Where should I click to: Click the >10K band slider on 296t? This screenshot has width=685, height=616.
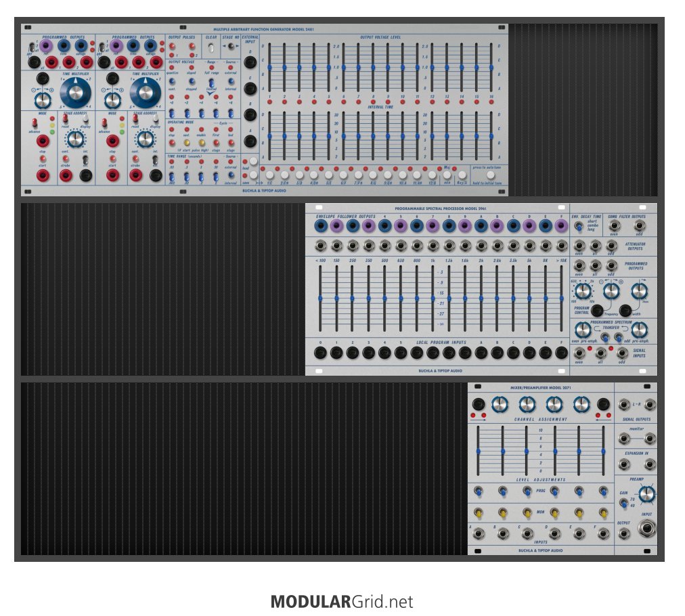pyautogui.click(x=561, y=299)
